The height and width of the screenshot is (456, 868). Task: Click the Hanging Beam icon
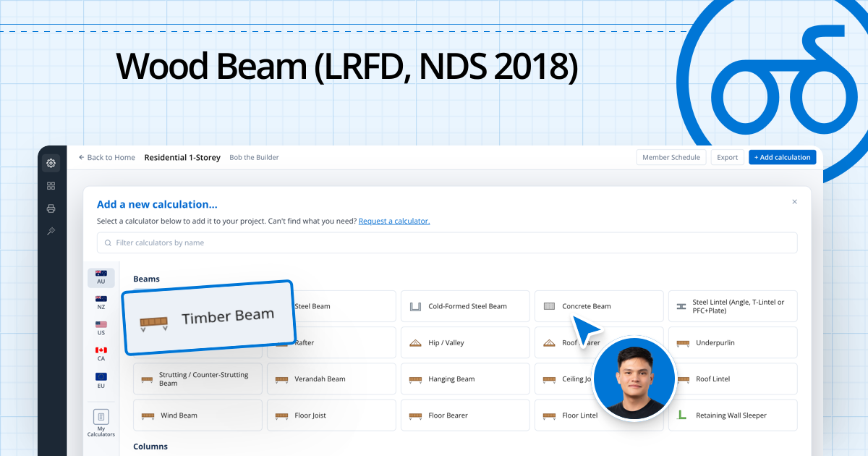click(416, 379)
